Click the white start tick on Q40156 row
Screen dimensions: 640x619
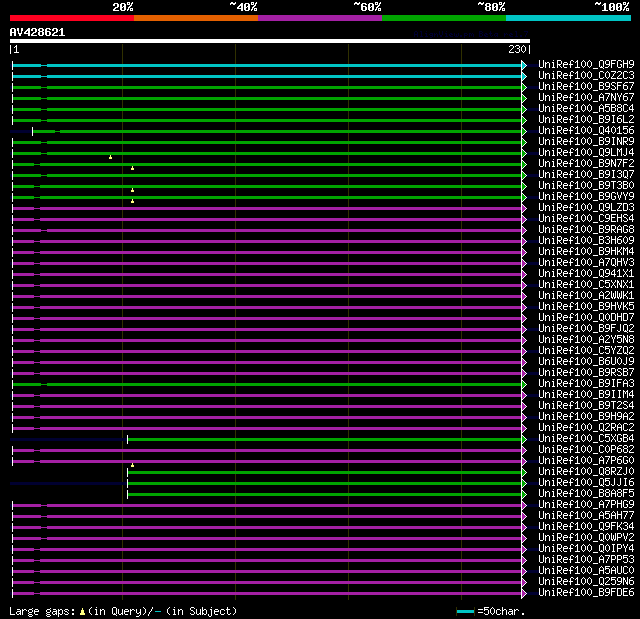[x=33, y=131]
